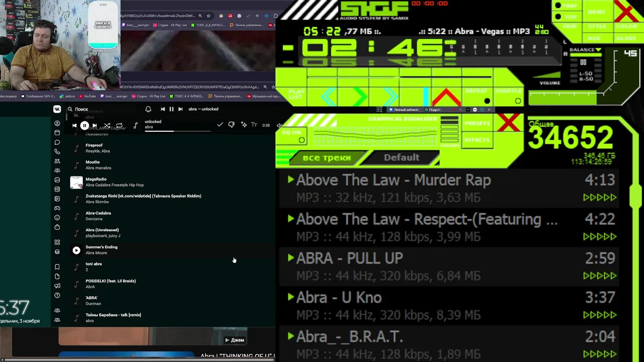Switch to the Default playlist tab
The image size is (644, 362).
coord(401,157)
